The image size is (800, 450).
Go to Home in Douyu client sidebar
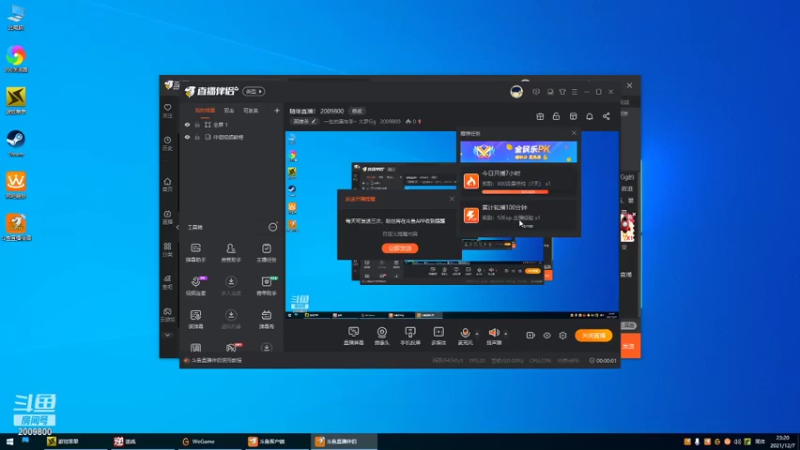coord(167,184)
